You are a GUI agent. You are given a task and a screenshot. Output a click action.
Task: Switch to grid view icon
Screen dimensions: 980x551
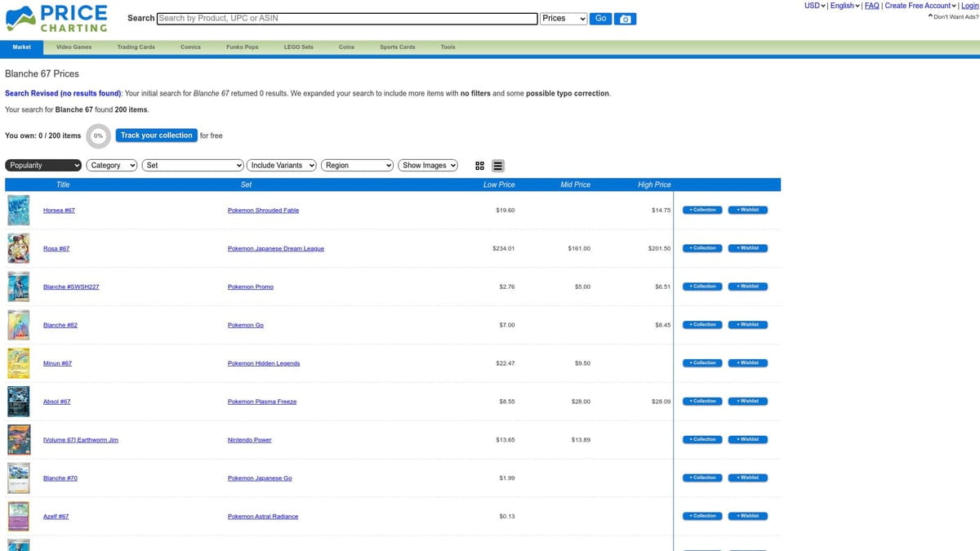click(x=479, y=166)
